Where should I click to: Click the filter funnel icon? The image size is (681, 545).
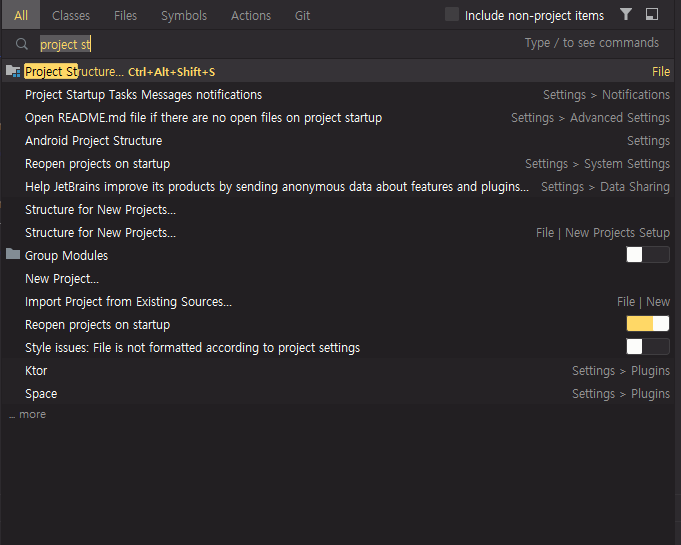click(626, 15)
